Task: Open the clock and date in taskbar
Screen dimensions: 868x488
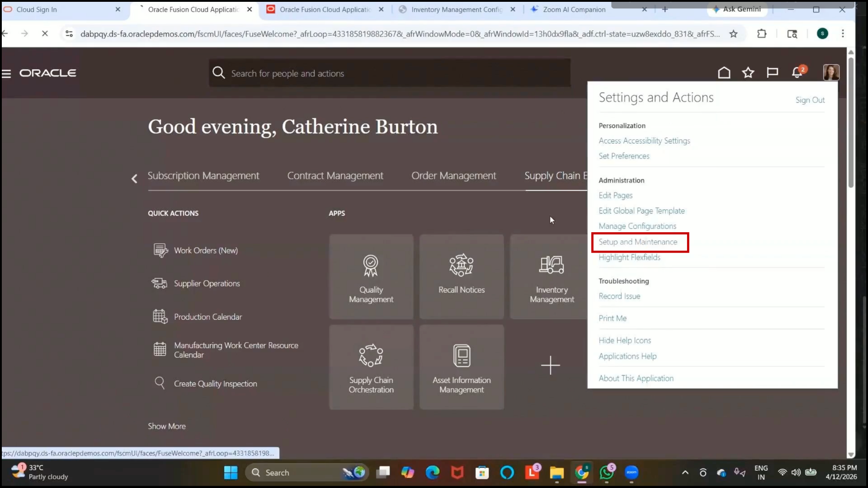Action: (x=841, y=472)
